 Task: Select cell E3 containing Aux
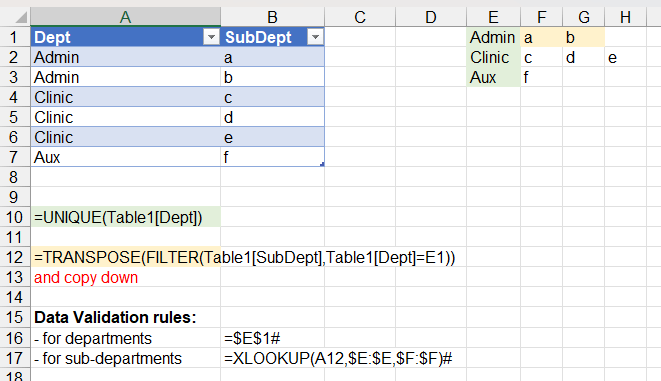(493, 77)
